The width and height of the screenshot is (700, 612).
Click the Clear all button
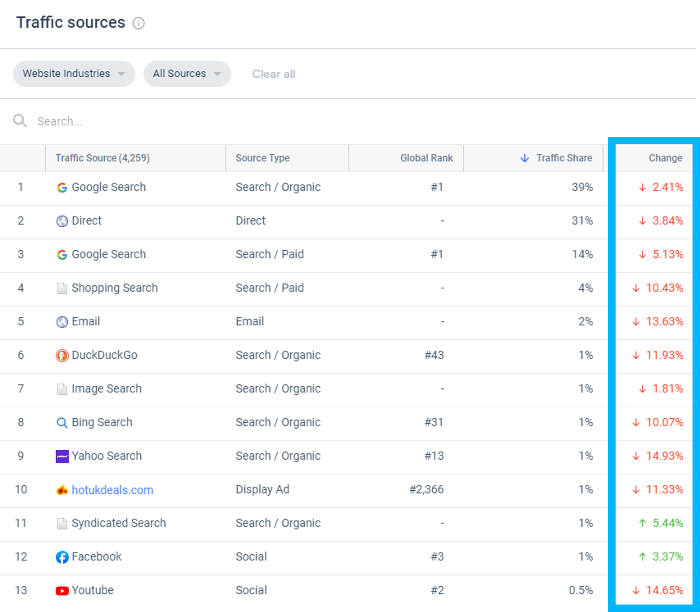point(273,74)
